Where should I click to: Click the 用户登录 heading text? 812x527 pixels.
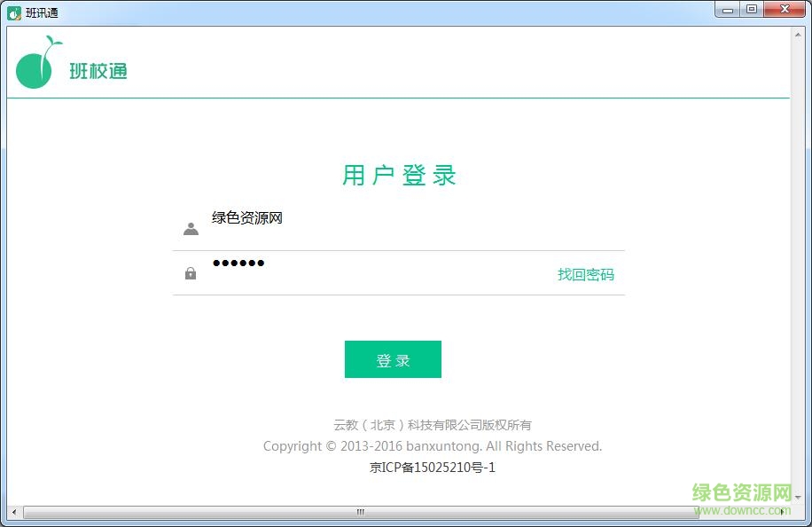398,175
